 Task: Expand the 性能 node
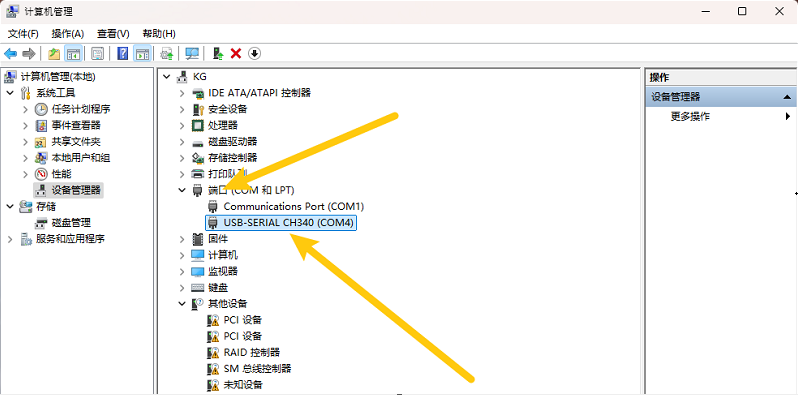(x=25, y=175)
